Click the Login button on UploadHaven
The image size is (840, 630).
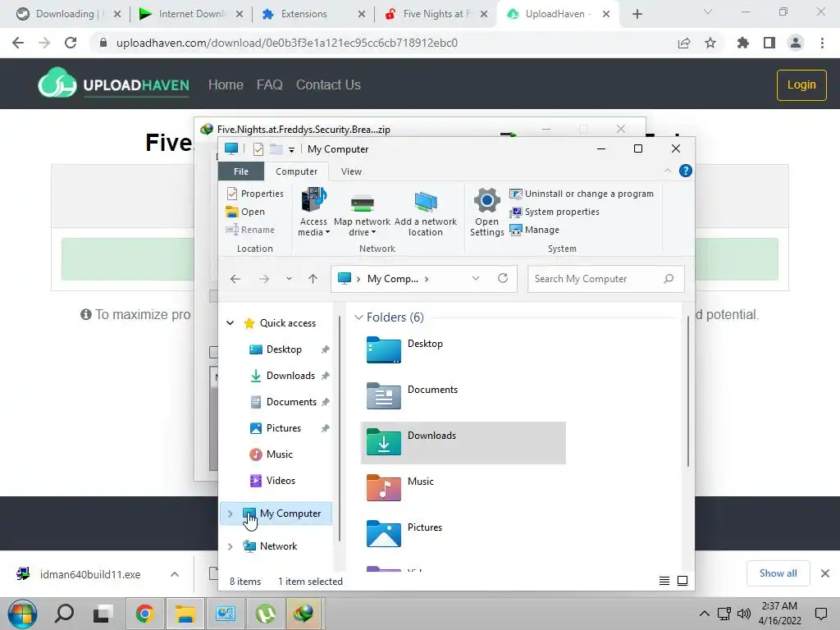tap(801, 84)
